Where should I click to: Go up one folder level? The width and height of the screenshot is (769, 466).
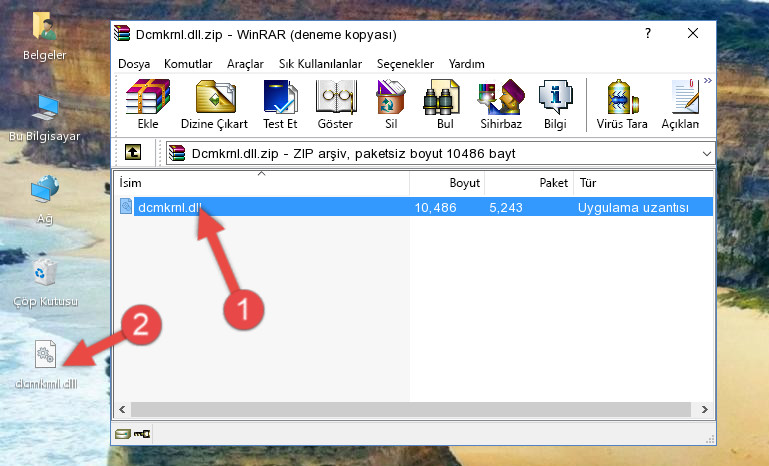pyautogui.click(x=133, y=153)
